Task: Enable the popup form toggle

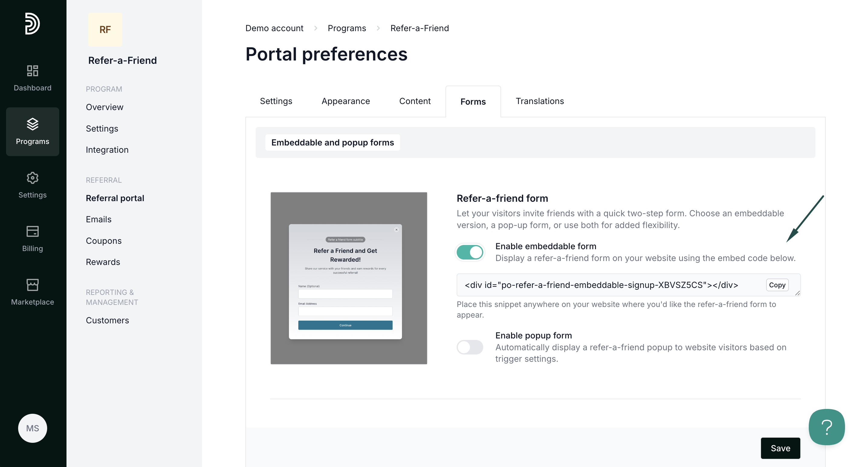Action: 470,347
